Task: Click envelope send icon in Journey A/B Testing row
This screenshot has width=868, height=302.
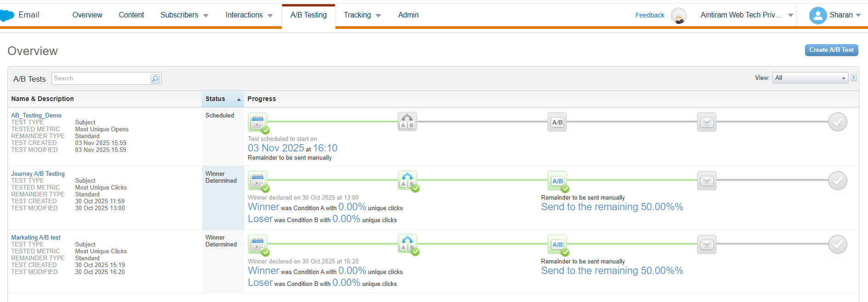Action: pyautogui.click(x=706, y=181)
